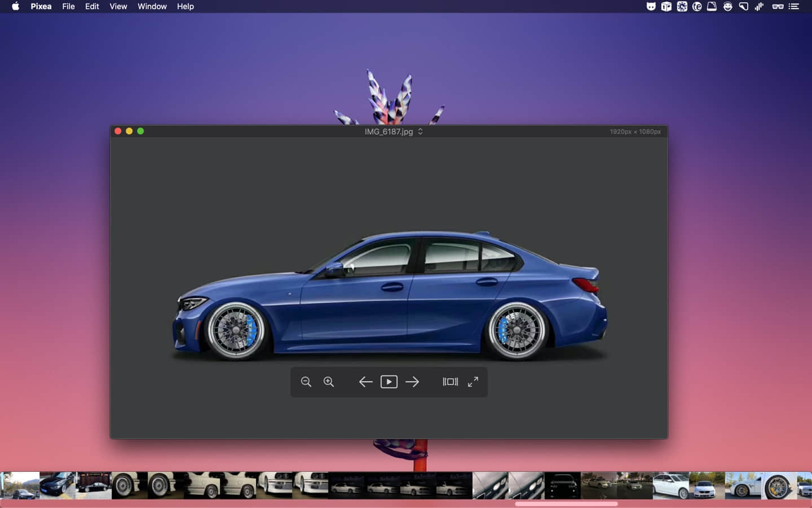The height and width of the screenshot is (508, 812).
Task: Select thumbnail of black car by dark building
Action: [x=94, y=486]
